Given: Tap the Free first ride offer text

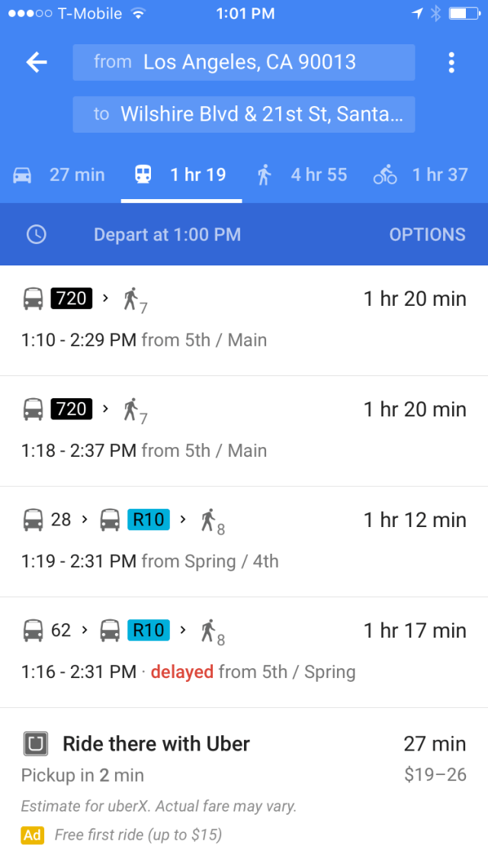Looking at the screenshot, I should click(x=138, y=835).
